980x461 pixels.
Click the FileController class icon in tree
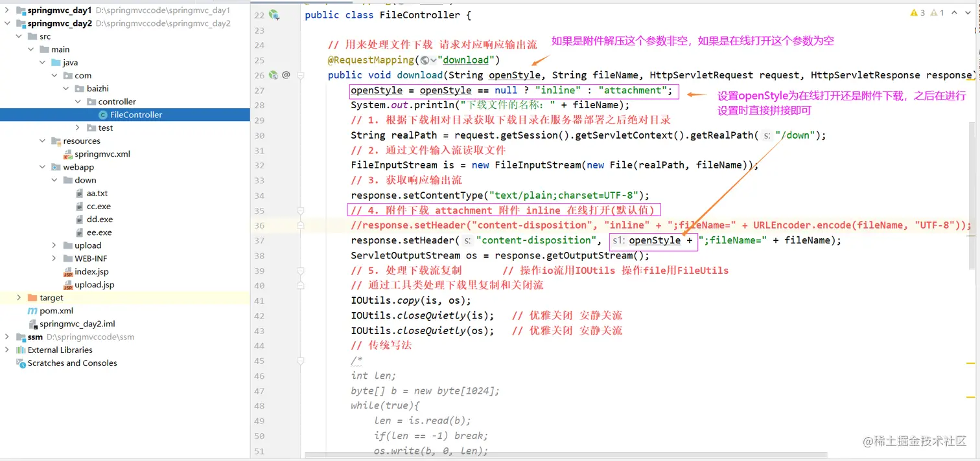(x=103, y=115)
